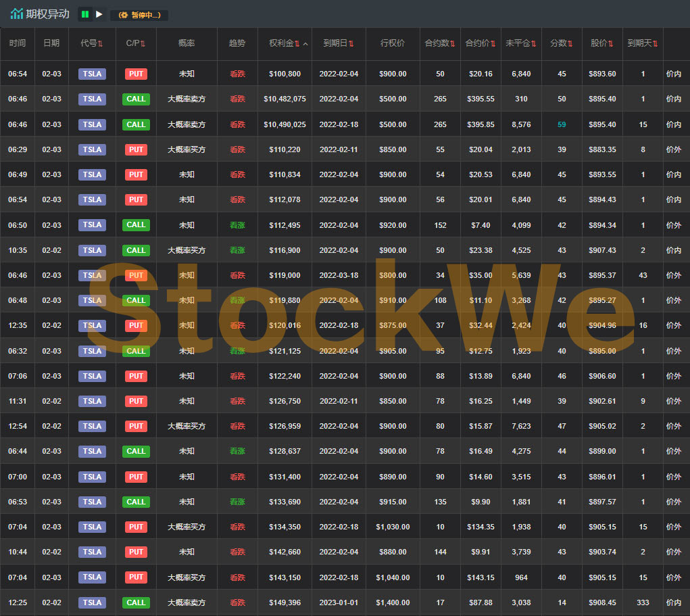Click strike price $1,400.00

[x=393, y=602]
